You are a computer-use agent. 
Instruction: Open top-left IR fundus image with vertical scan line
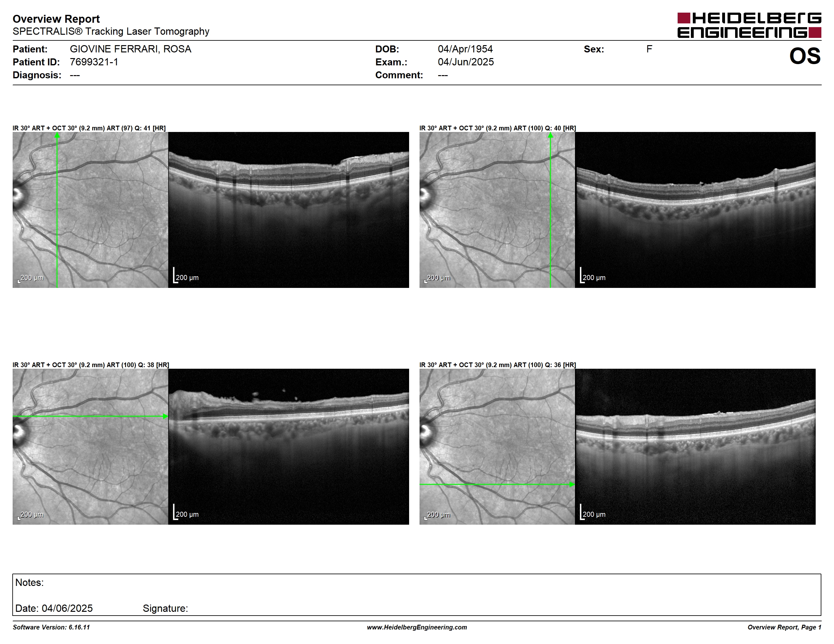pyautogui.click(x=90, y=210)
